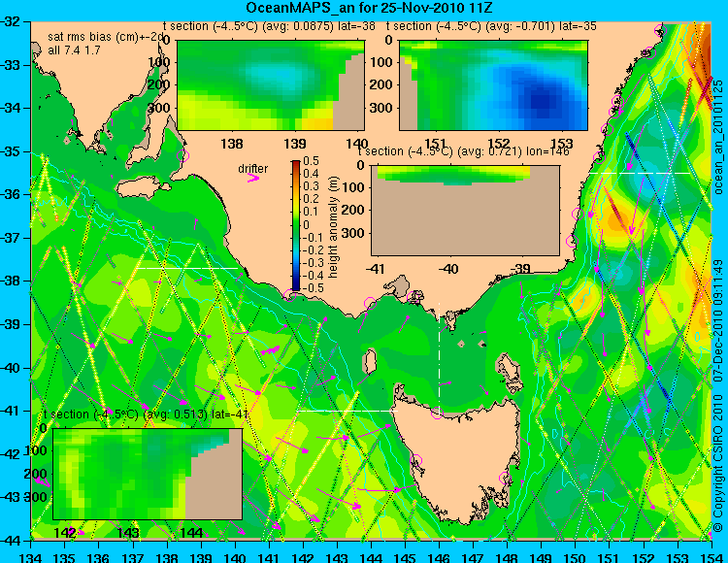
Task: Click the main map latitude label -42
Action: [10, 454]
